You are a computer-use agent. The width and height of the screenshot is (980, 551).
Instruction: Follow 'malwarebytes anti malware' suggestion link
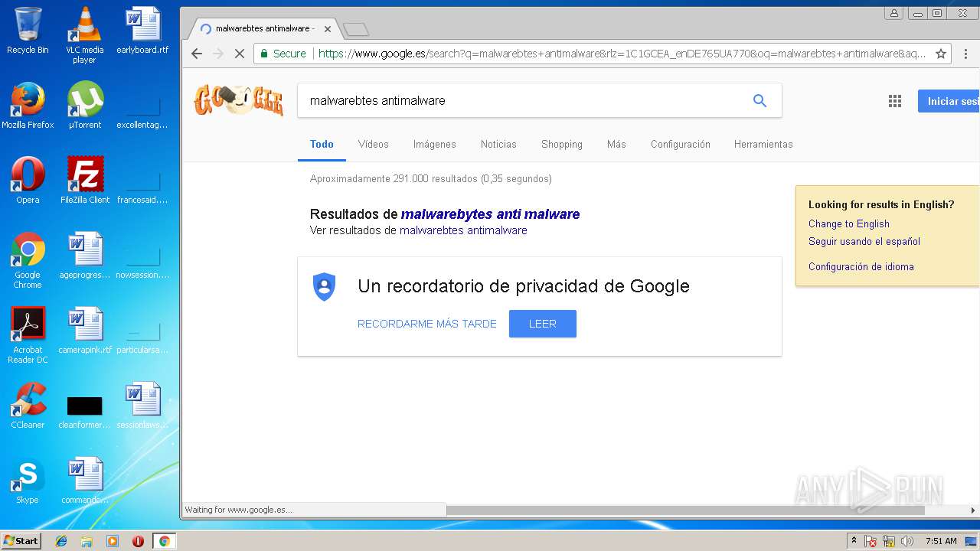coord(490,214)
